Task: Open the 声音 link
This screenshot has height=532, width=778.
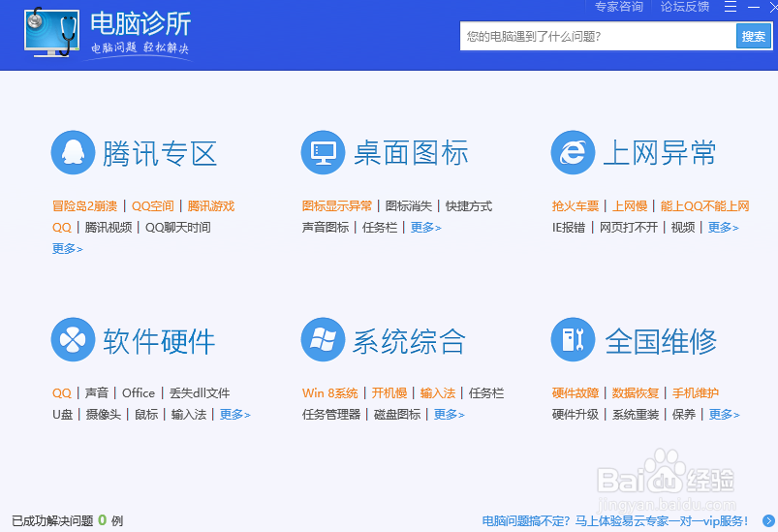Action: point(97,393)
